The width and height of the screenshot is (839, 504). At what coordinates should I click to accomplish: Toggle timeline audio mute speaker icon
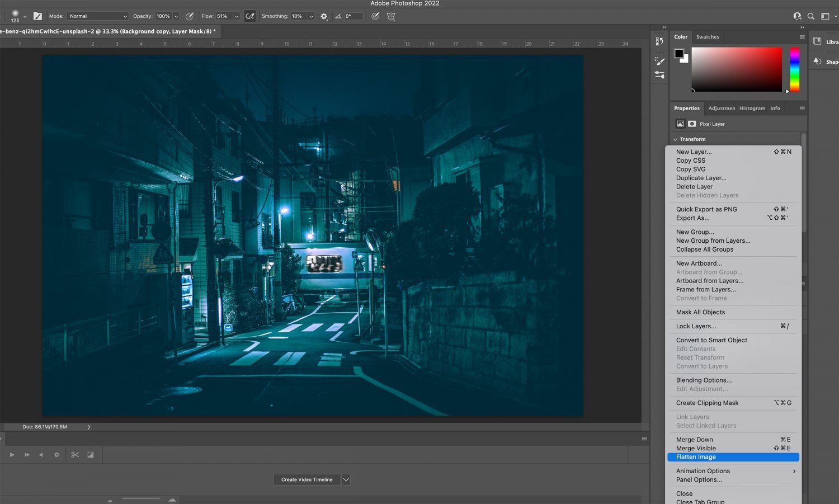click(41, 455)
